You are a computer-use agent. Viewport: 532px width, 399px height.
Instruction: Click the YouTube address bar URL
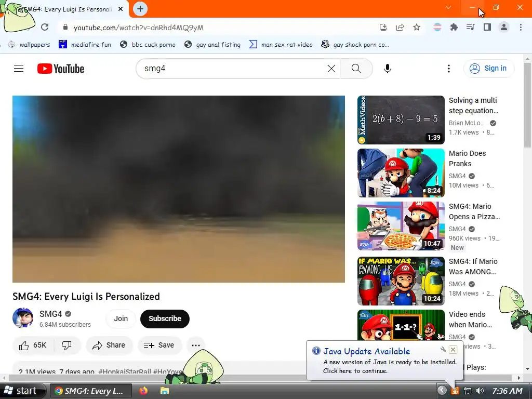point(138,28)
